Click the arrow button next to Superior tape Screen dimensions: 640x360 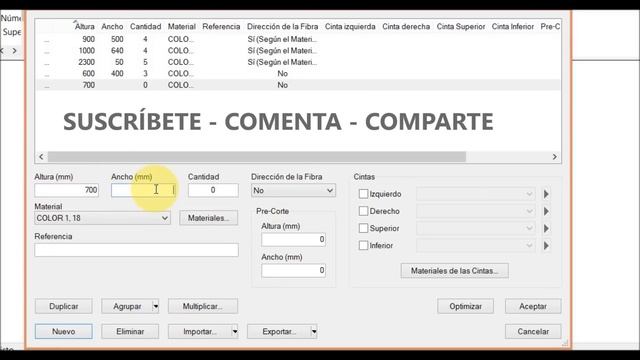tap(546, 228)
